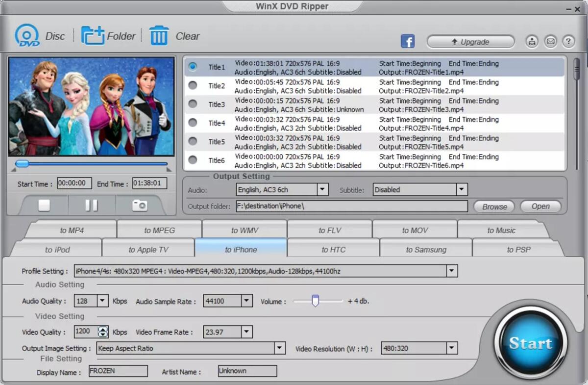Click the email support icon

click(x=550, y=41)
